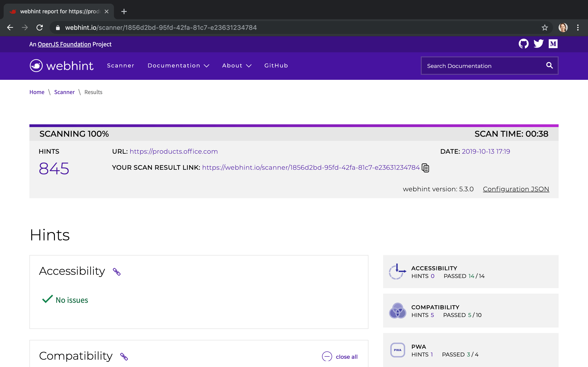Click the Medium icon in top bar
The image size is (588, 367).
pos(553,44)
